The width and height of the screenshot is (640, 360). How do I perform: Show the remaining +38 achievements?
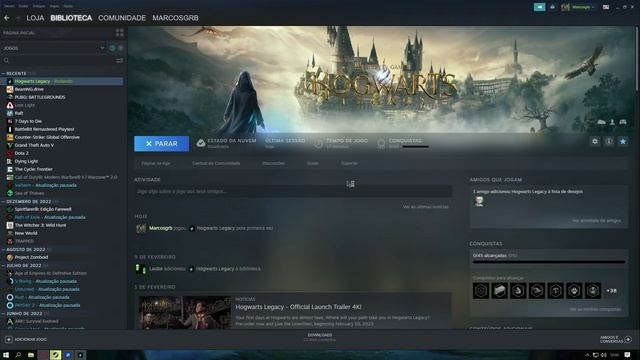tap(611, 291)
